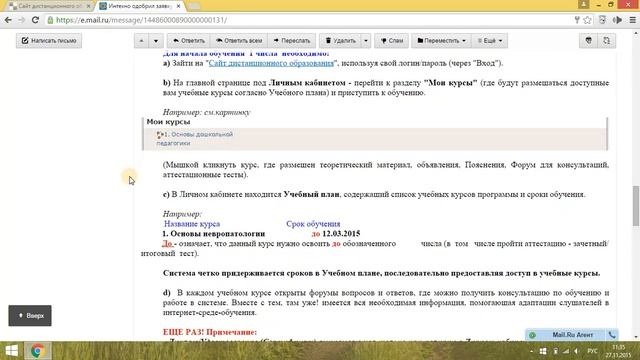
Task: Click the browser forward arrow
Action: pos(21,20)
